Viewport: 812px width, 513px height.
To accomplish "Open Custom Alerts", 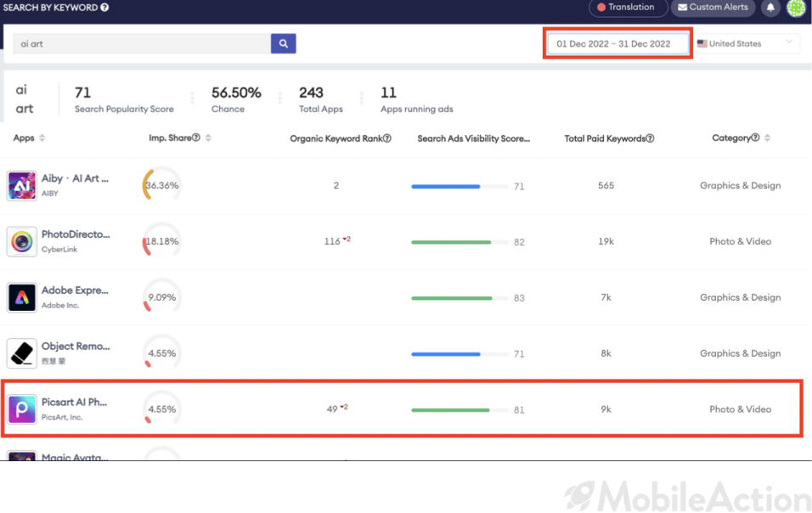I will tap(713, 8).
